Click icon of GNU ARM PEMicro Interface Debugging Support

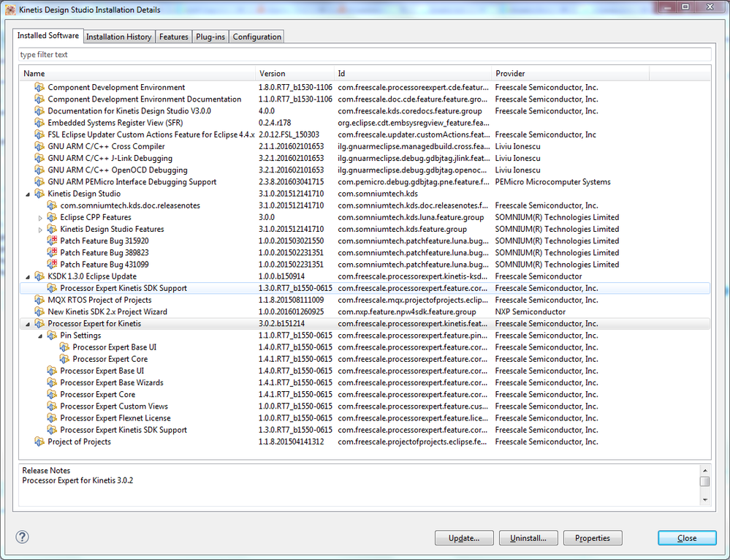[39, 182]
